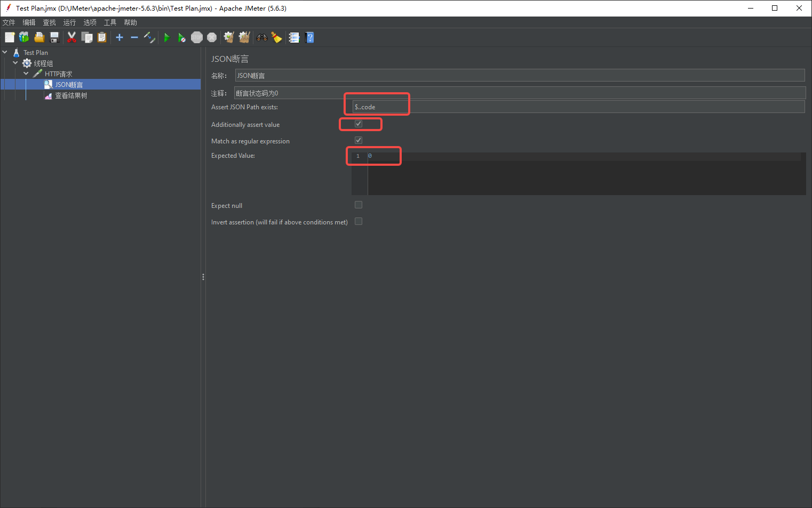Click the Stop sign icon

[x=197, y=37]
